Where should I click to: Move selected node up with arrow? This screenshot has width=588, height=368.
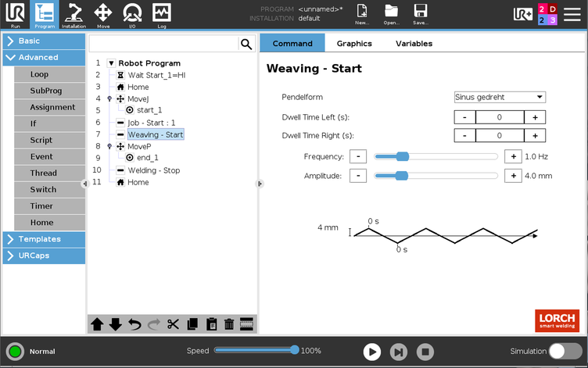[97, 324]
